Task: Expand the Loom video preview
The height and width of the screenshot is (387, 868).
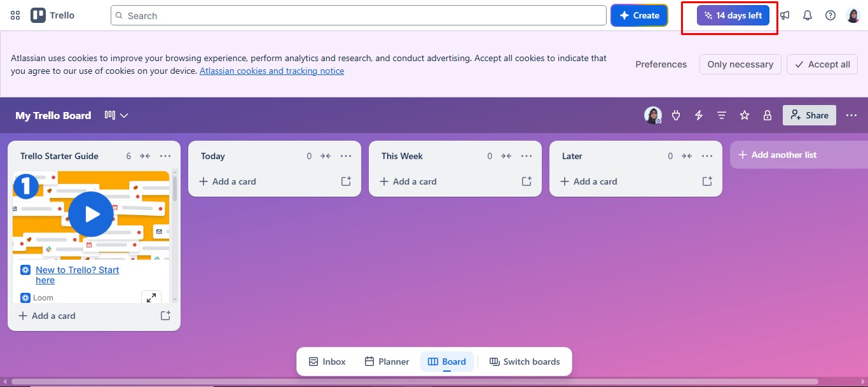Action: coord(151,297)
